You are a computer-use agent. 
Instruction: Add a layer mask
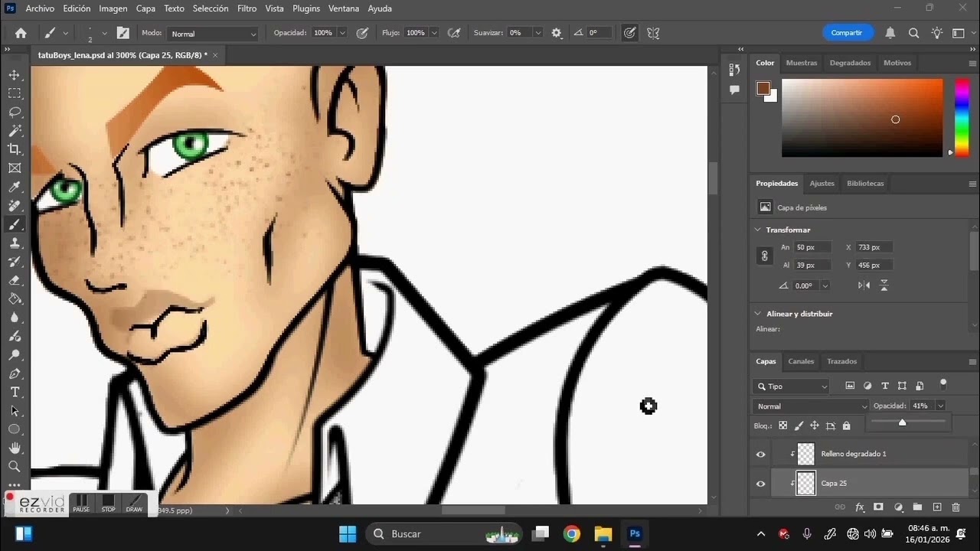(x=878, y=507)
